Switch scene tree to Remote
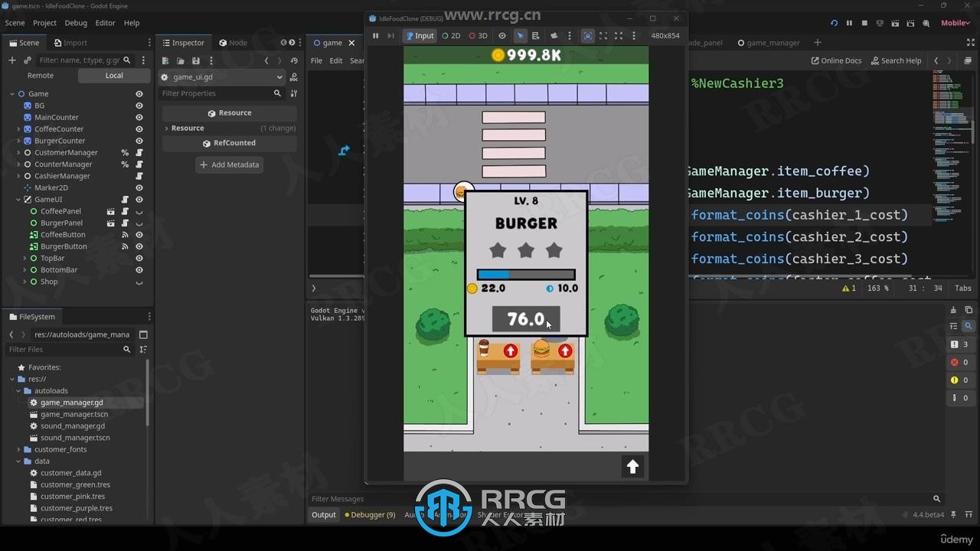980x551 pixels. coord(41,75)
